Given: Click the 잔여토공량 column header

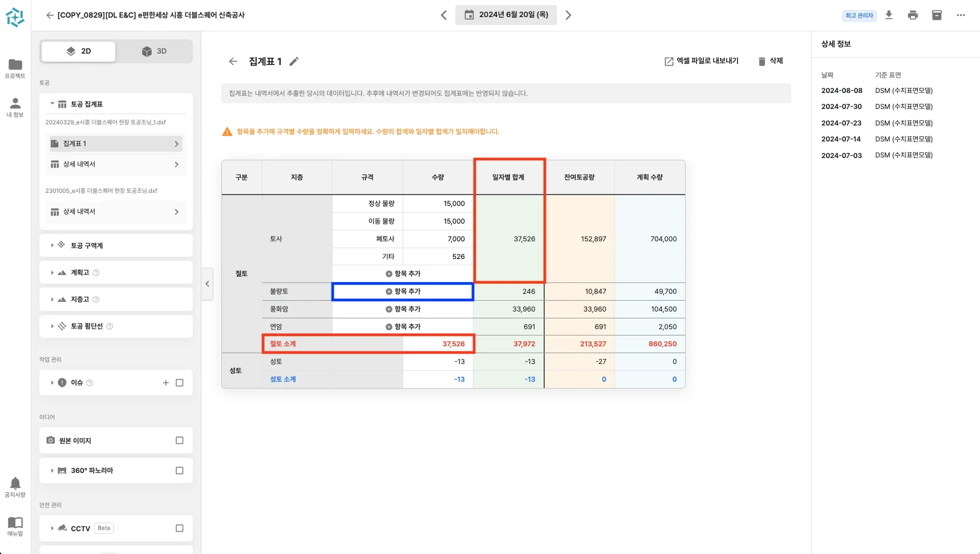Looking at the screenshot, I should tap(580, 177).
